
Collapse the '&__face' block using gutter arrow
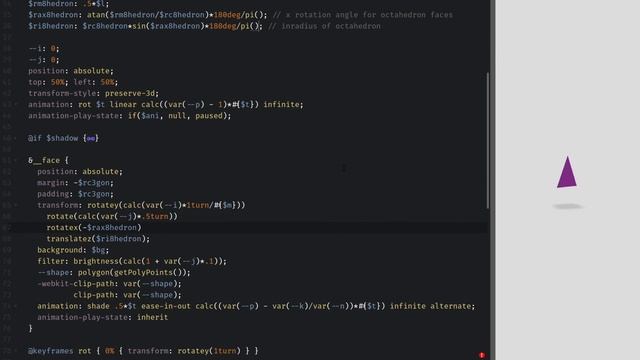pyautogui.click(x=16, y=160)
